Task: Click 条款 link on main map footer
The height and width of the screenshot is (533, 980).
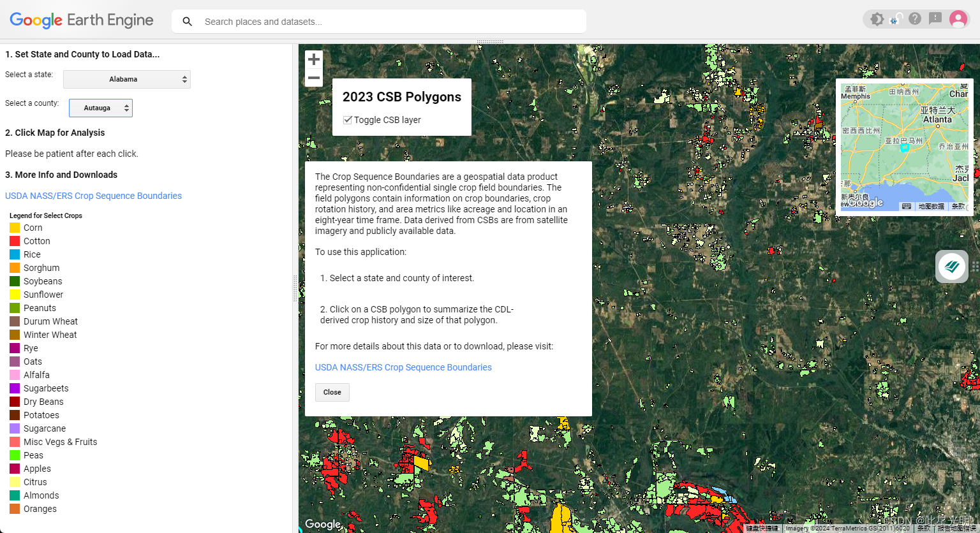Action: [924, 528]
